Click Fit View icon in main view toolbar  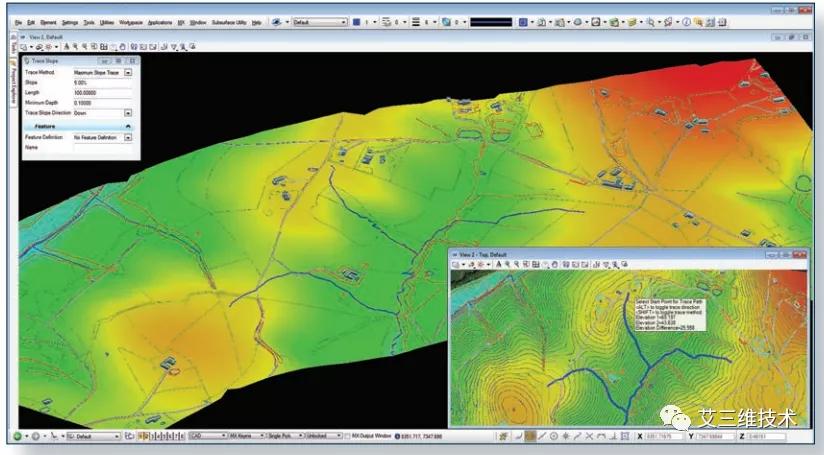[100, 46]
